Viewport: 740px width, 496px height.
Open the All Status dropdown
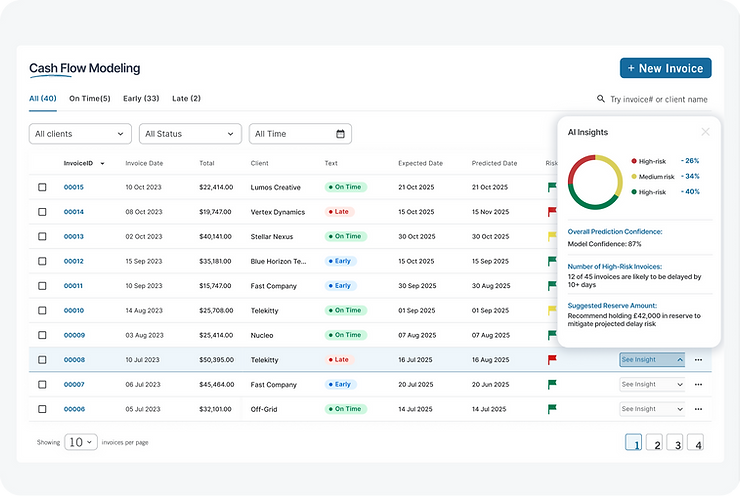click(190, 134)
